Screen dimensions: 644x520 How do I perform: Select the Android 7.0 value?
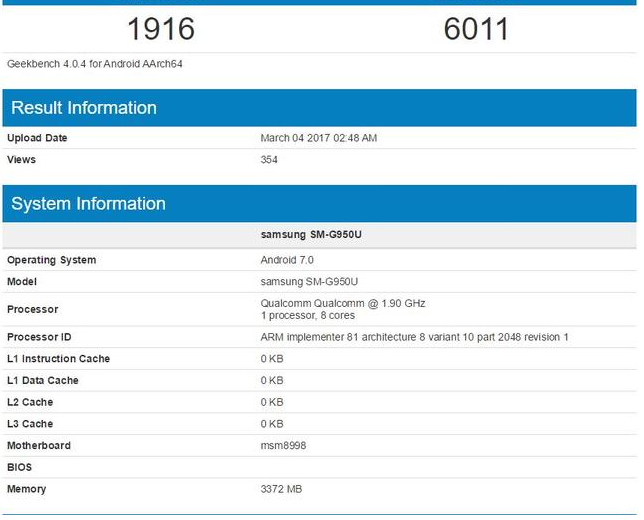click(287, 260)
